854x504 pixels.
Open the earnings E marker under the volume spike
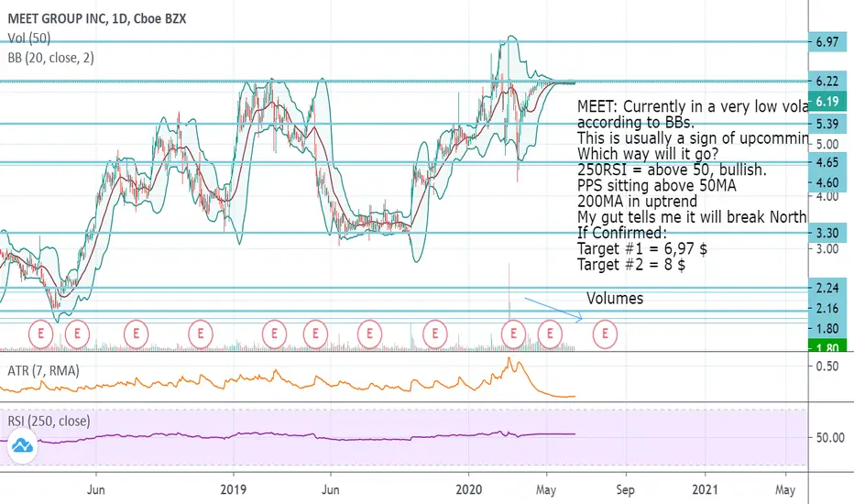513,333
